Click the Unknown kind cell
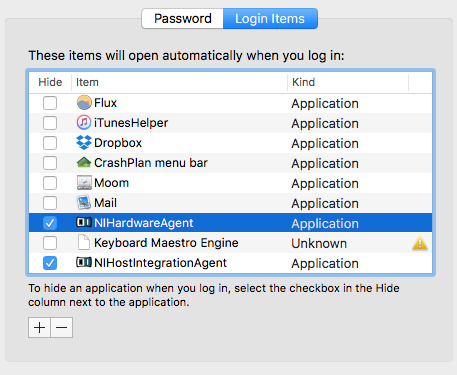Viewport: 457px width, 375px height. click(319, 243)
